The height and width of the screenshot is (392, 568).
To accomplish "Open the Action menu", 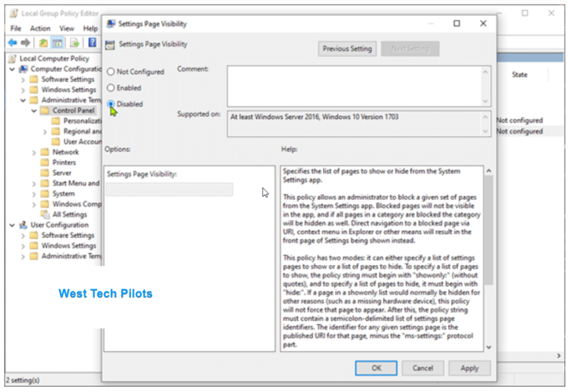I will pyautogui.click(x=40, y=28).
